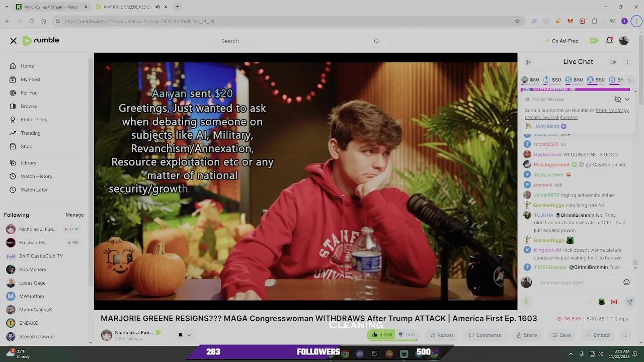The image size is (644, 362).
Task: Click the green dollar rant icon
Action: point(526,302)
